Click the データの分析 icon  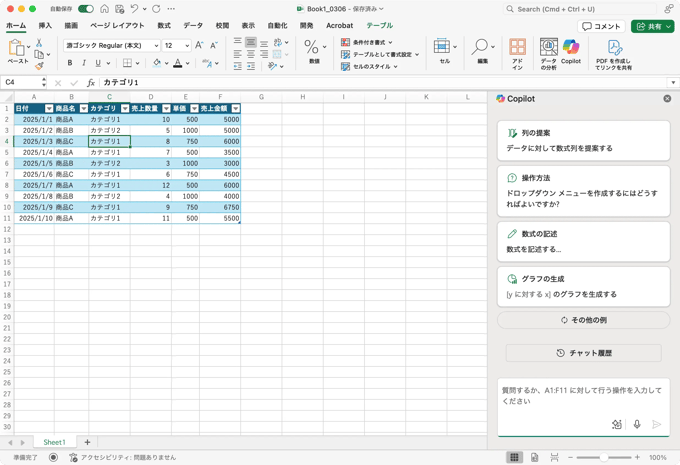pos(549,46)
